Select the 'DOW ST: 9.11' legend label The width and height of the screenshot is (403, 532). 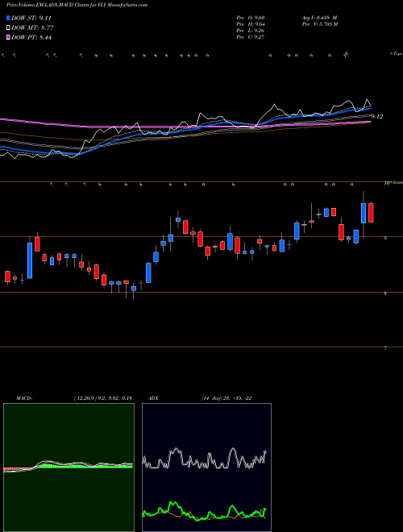click(31, 18)
